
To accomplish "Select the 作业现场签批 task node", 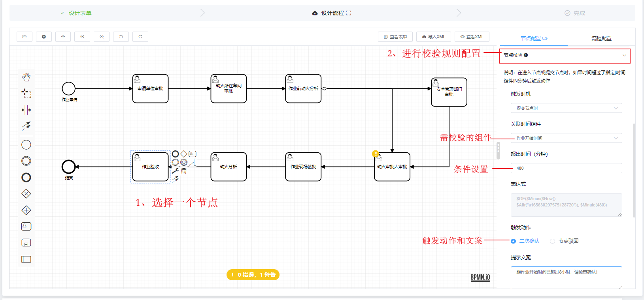I will pyautogui.click(x=303, y=167).
